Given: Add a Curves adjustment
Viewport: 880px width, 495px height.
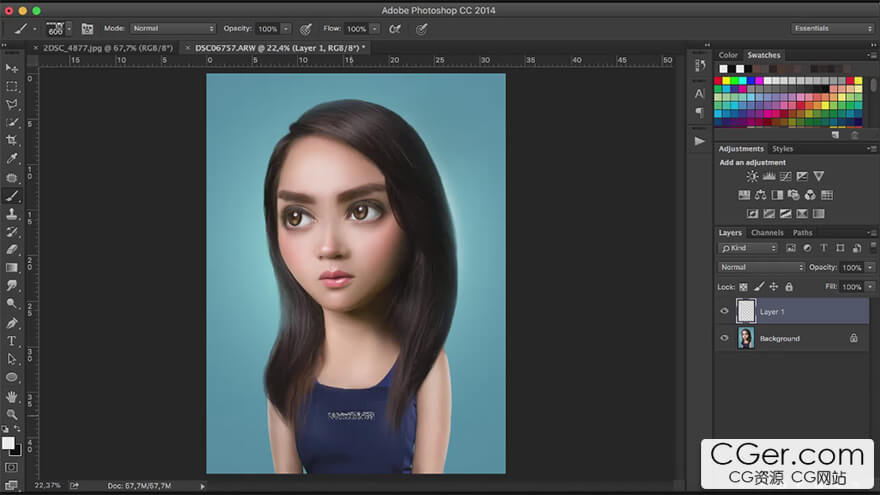Looking at the screenshot, I should (x=786, y=176).
